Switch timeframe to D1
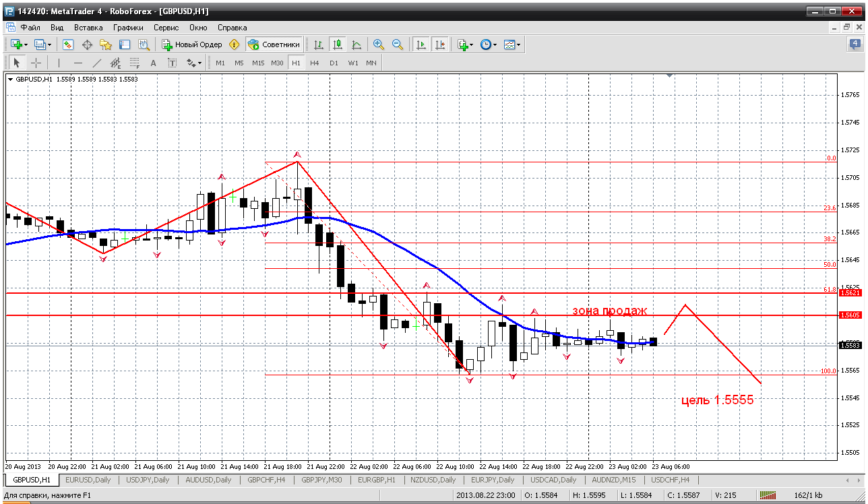This screenshot has width=868, height=504. (334, 63)
